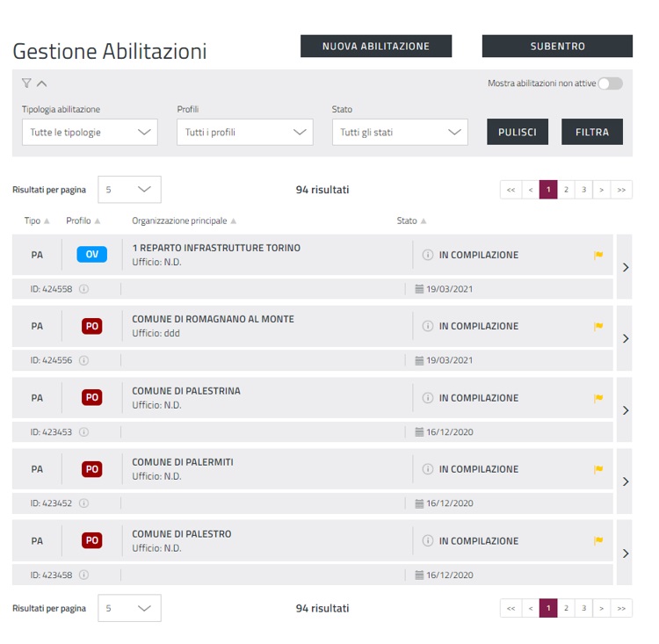Screen dimensions: 659x644
Task: Click calendar icon beside 19/03/2021 under ID 424556
Action: click(x=419, y=360)
